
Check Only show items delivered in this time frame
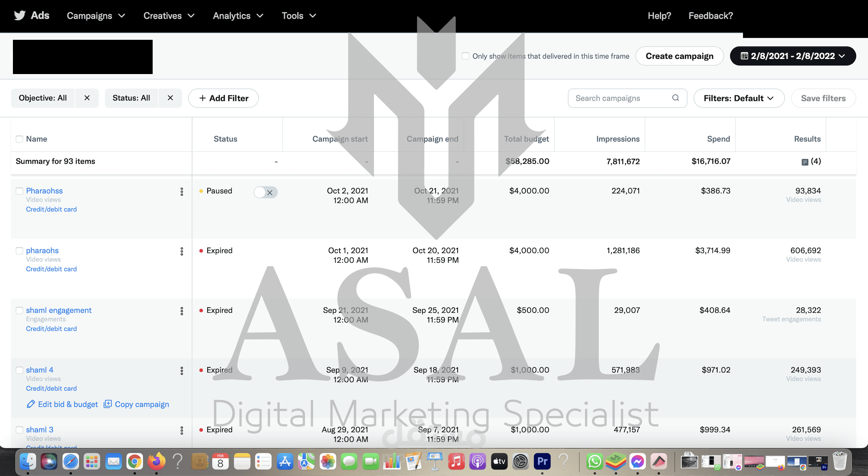pyautogui.click(x=466, y=56)
